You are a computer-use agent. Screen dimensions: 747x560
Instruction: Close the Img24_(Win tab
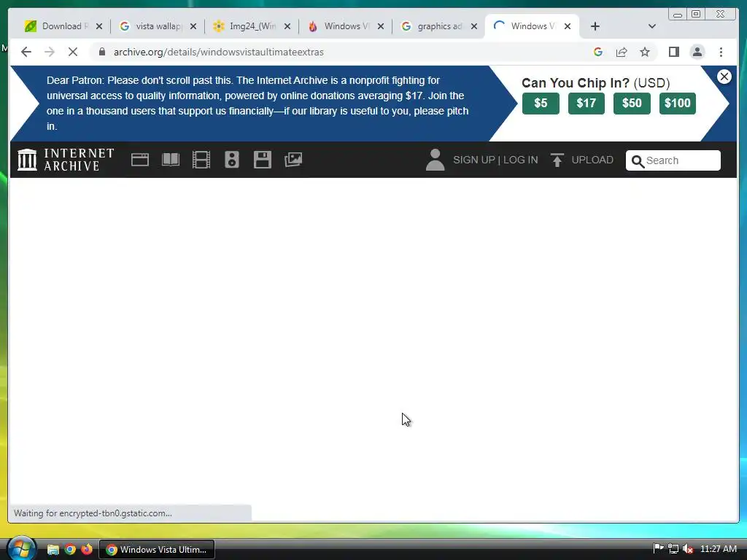tap(287, 26)
